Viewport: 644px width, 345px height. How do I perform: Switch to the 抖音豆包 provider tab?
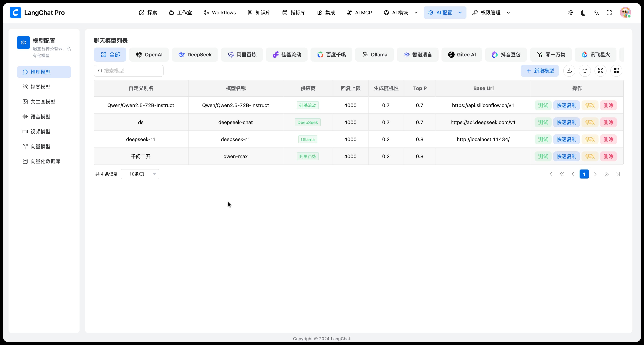[x=506, y=54]
